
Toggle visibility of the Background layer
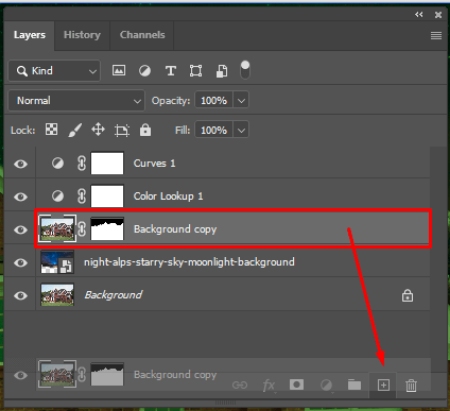(20, 296)
